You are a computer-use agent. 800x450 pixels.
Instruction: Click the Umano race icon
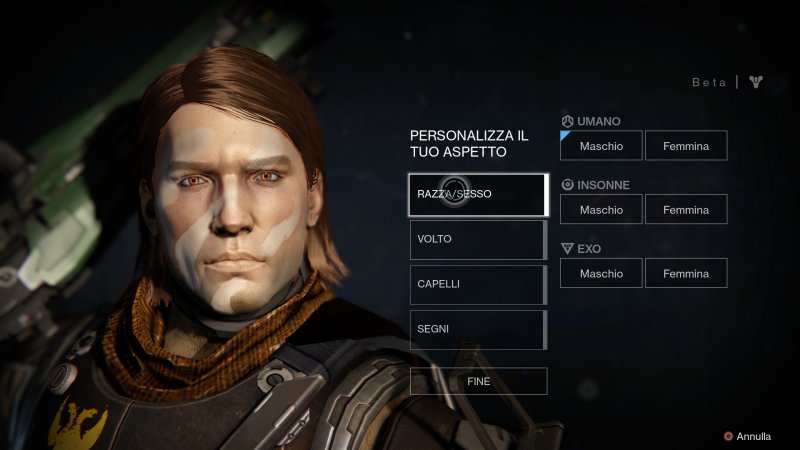[567, 121]
